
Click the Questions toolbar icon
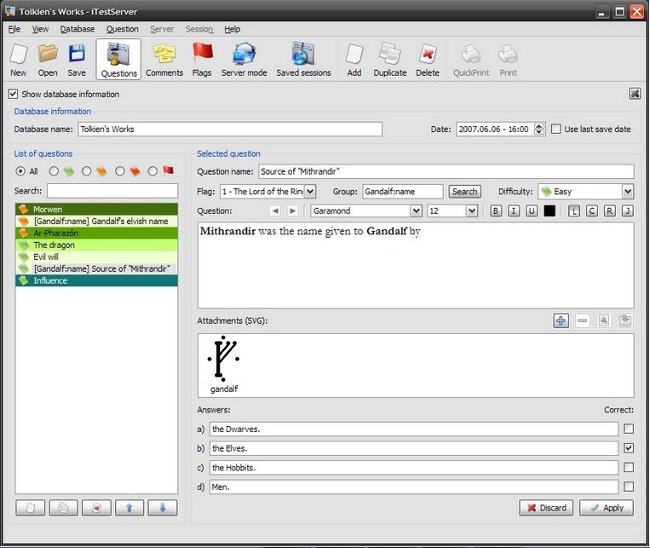click(119, 60)
